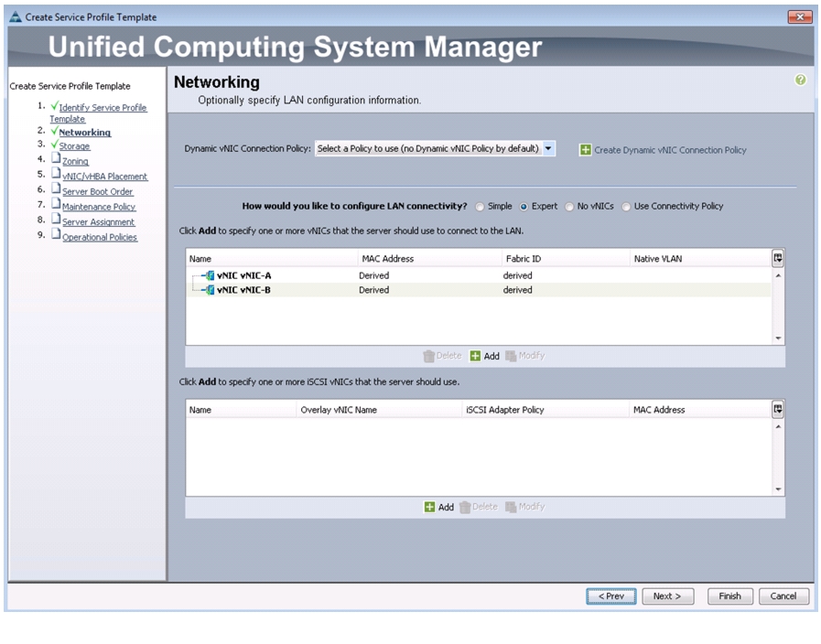Choose the No vNICs radio option
Image resolution: width=821 pixels, height=644 pixels.
coord(569,207)
